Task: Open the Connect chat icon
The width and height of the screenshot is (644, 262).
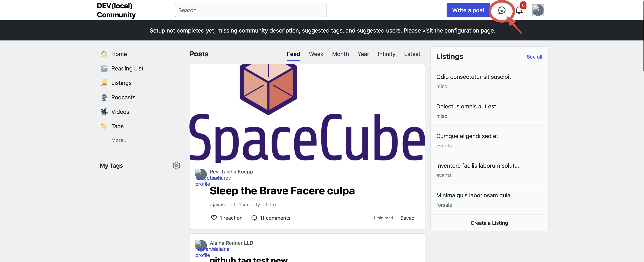Action: click(502, 10)
